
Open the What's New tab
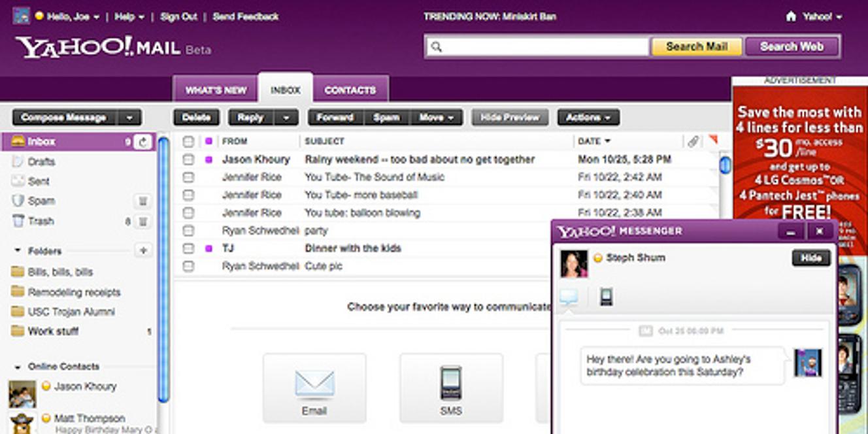(216, 89)
